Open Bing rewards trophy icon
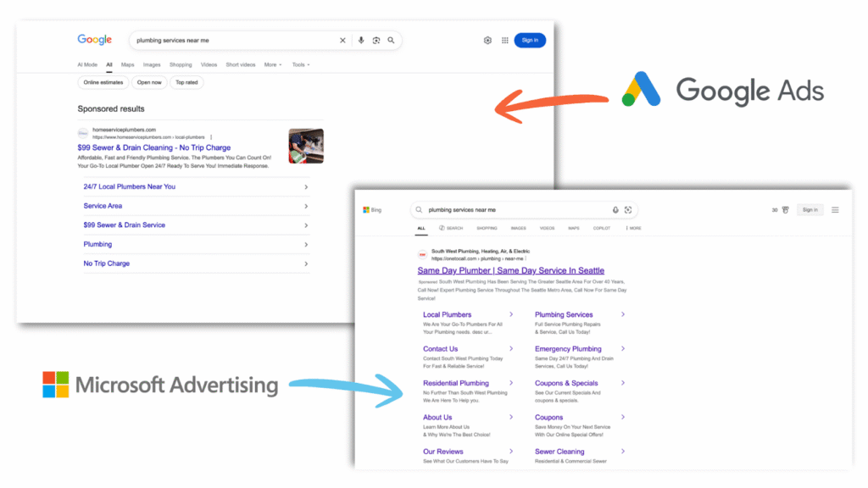The image size is (868, 488). (786, 210)
